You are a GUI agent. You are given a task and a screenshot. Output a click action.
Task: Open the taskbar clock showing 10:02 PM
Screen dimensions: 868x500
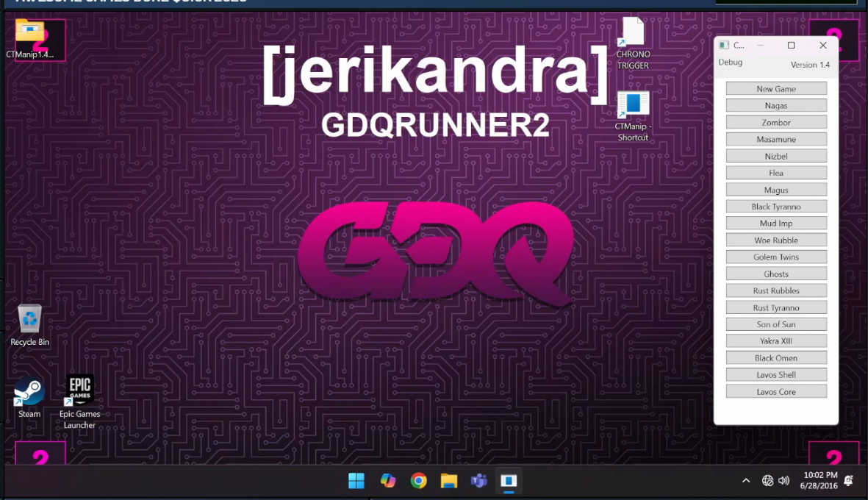pyautogui.click(x=819, y=481)
